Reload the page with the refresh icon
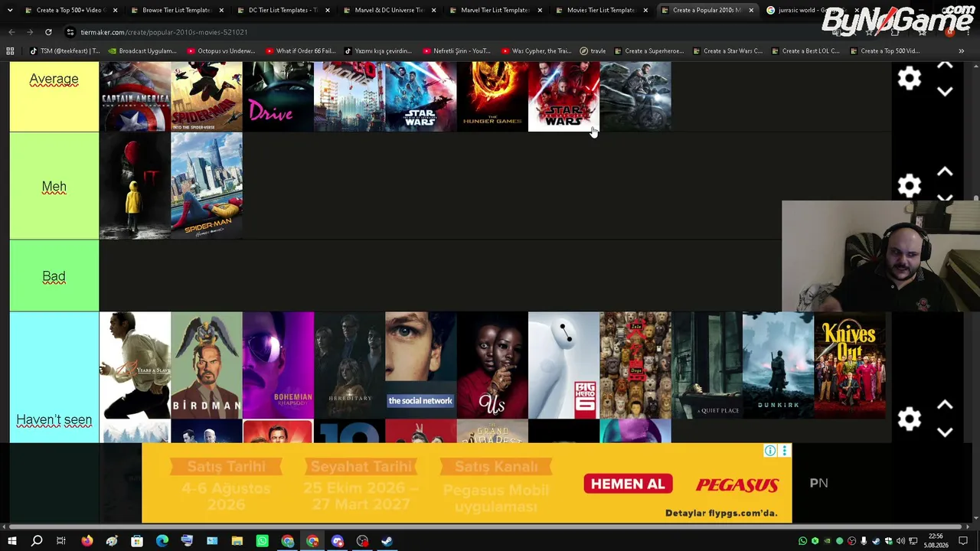The image size is (980, 551). click(x=48, y=32)
